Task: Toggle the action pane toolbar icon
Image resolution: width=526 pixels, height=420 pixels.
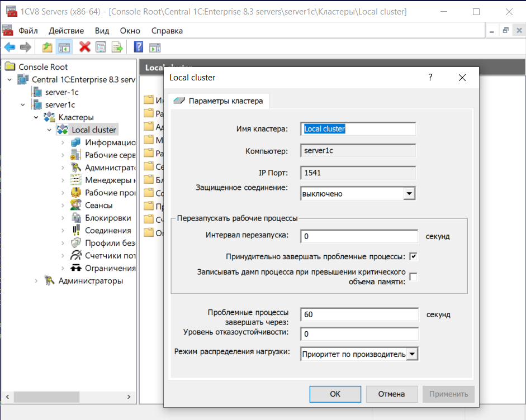Action: [x=155, y=47]
